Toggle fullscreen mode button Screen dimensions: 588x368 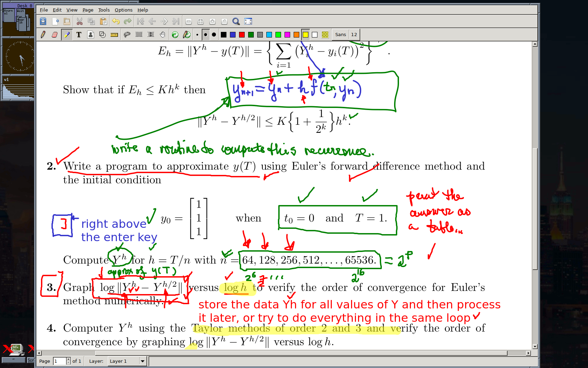(248, 21)
